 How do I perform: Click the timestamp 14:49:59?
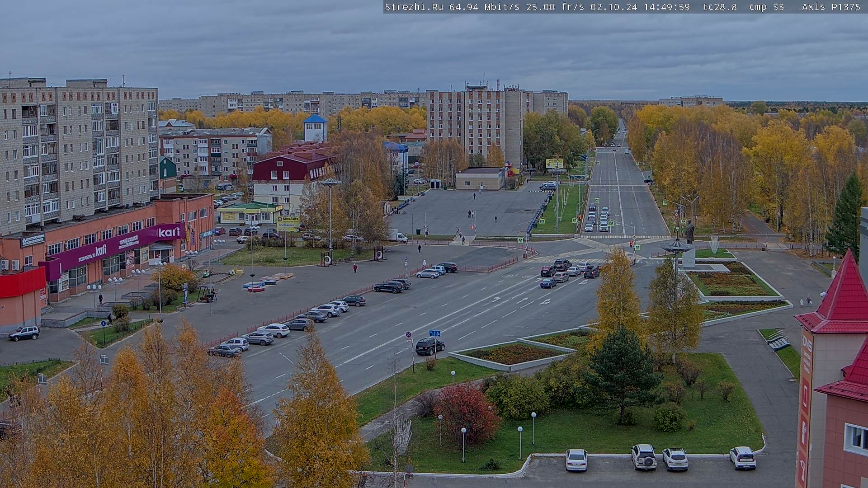666,7
